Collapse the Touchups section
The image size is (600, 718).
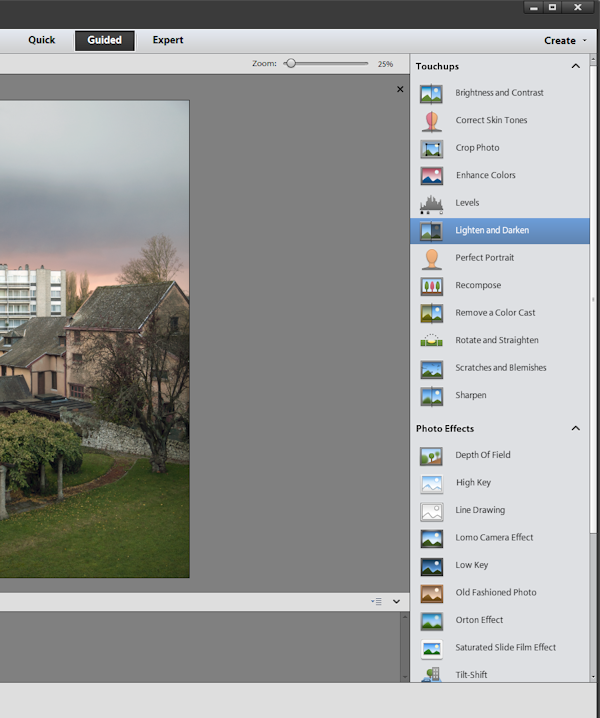click(576, 66)
